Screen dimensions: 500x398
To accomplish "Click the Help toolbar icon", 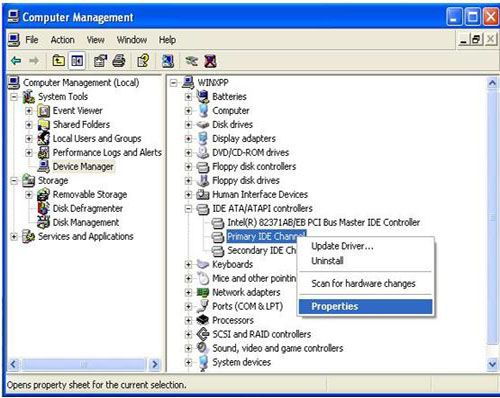I will coord(143,61).
